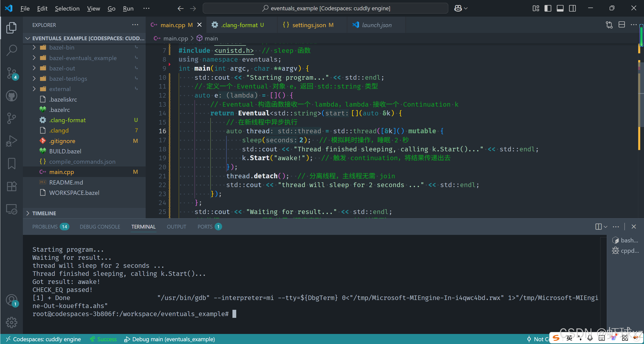
Task: Click the command center search field
Action: coord(325,8)
